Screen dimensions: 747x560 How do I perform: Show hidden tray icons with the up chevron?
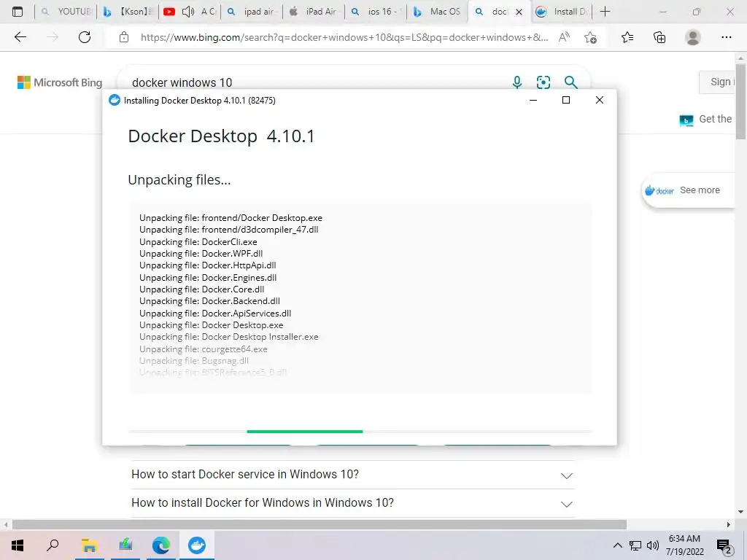(617, 545)
